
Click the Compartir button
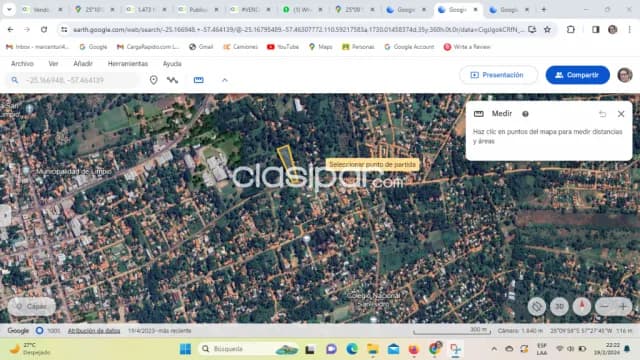click(578, 75)
